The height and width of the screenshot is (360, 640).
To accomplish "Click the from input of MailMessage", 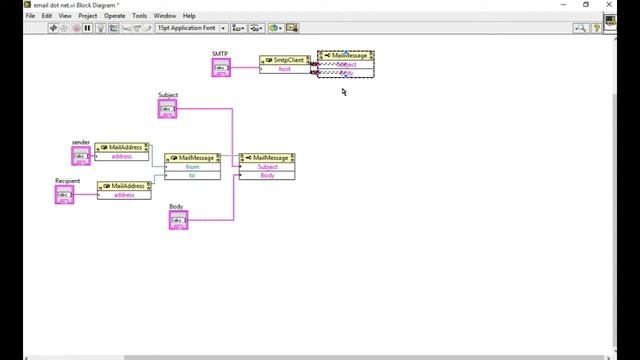I will point(193,167).
